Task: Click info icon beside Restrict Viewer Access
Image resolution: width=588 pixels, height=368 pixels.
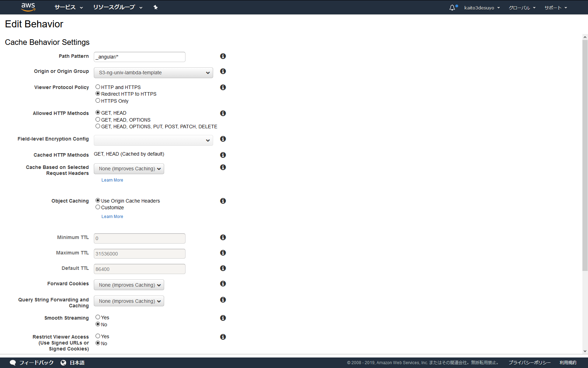Action: [223, 337]
